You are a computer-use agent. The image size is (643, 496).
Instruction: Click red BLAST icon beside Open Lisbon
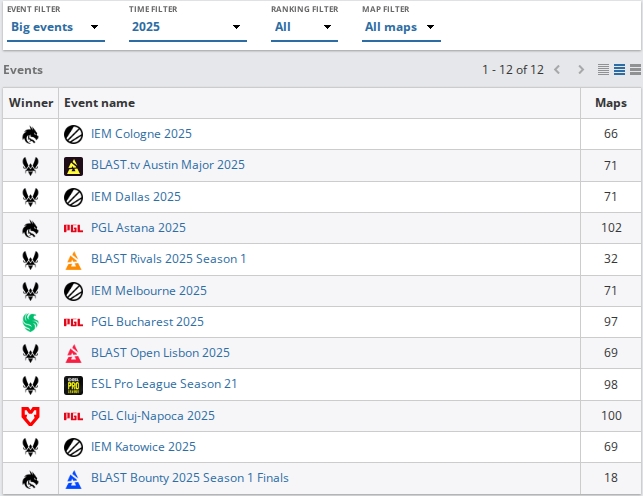pos(73,354)
